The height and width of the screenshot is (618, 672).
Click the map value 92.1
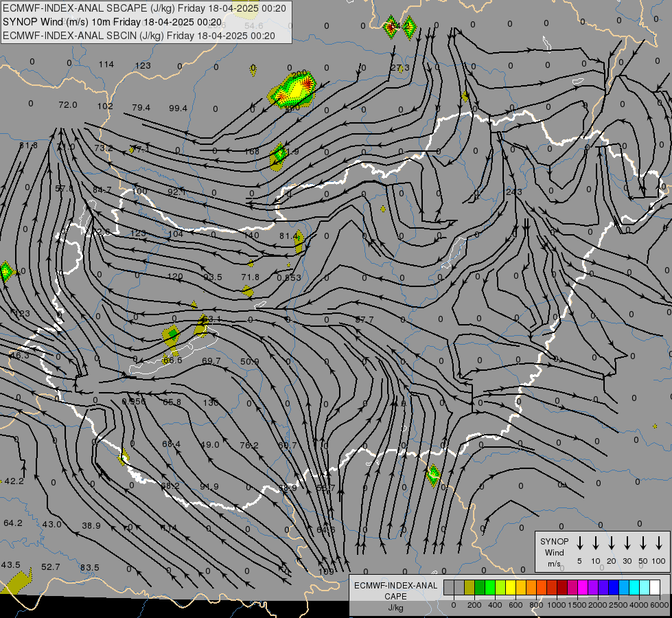click(176, 192)
